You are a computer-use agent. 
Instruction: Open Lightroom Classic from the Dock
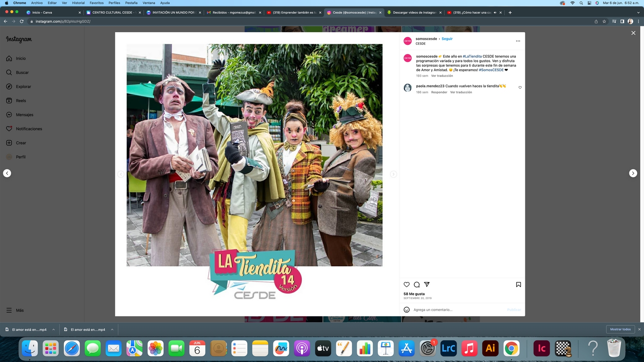click(x=449, y=348)
